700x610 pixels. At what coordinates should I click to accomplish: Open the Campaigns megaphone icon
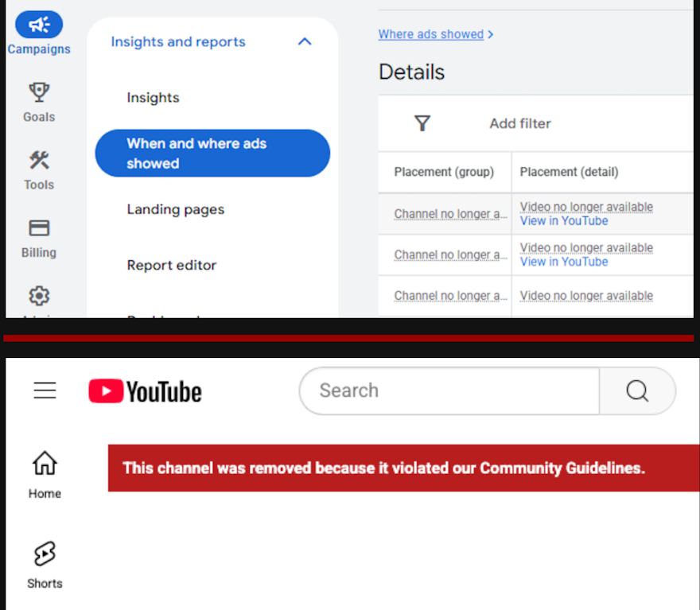[39, 25]
